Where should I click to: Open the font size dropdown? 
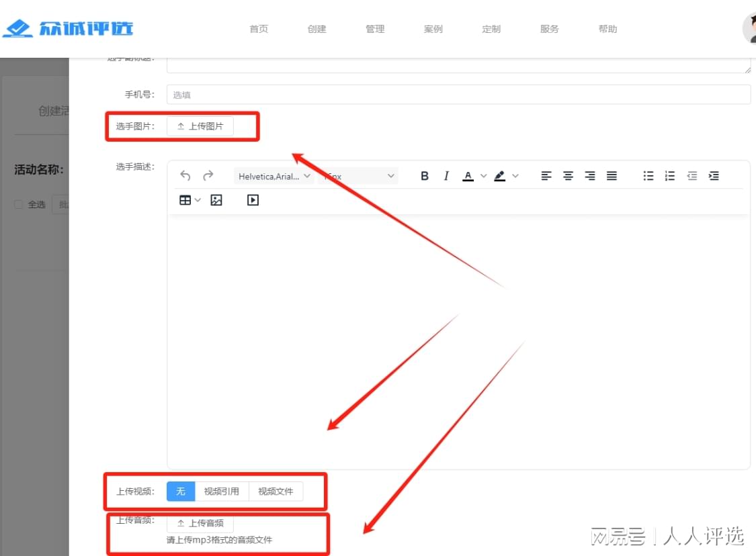[360, 177]
